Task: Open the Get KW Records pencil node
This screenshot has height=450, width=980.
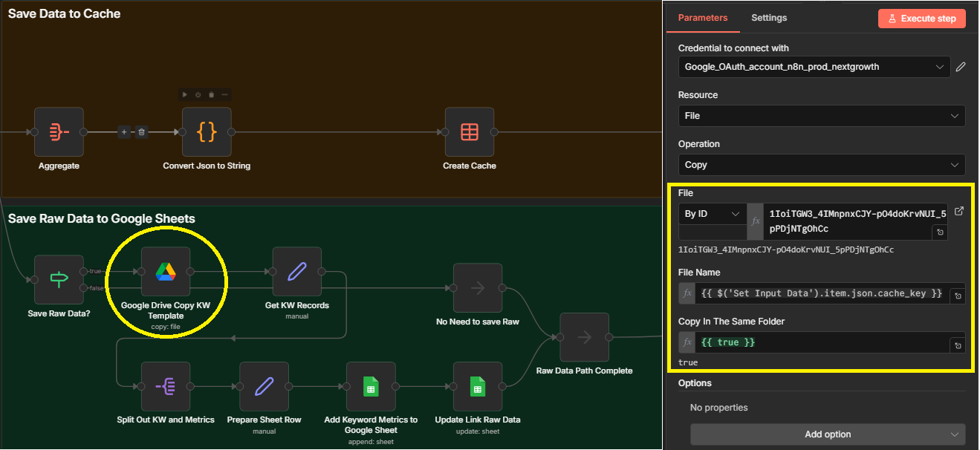Action: tap(296, 272)
